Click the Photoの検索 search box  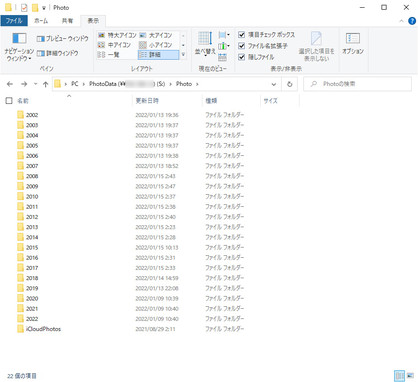[x=357, y=84]
